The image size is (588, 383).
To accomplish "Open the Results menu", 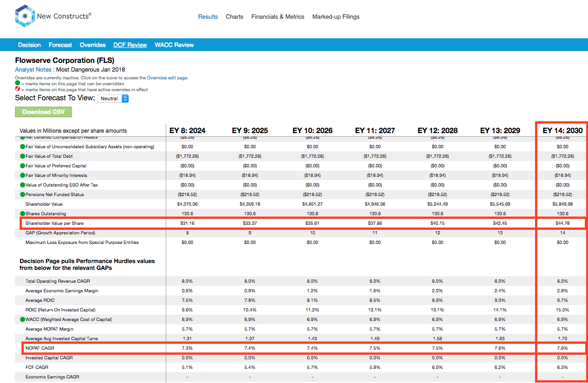I will pyautogui.click(x=208, y=17).
